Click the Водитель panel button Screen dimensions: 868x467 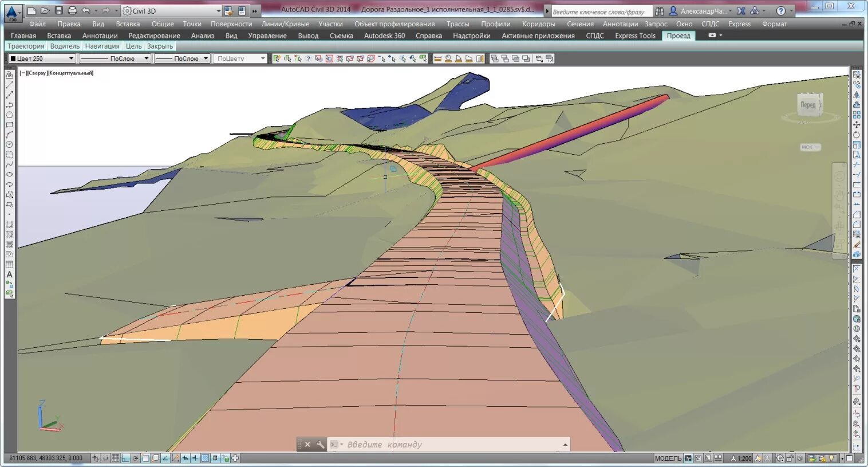click(65, 46)
